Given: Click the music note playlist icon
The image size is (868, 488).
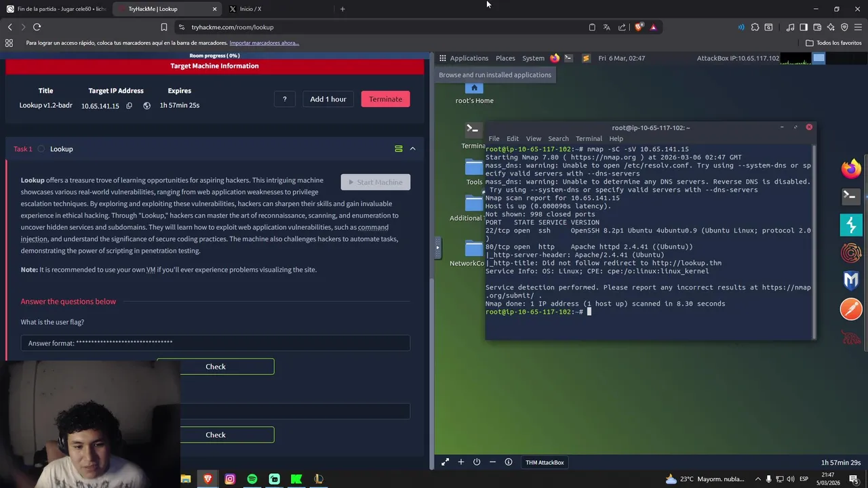Looking at the screenshot, I should [790, 27].
